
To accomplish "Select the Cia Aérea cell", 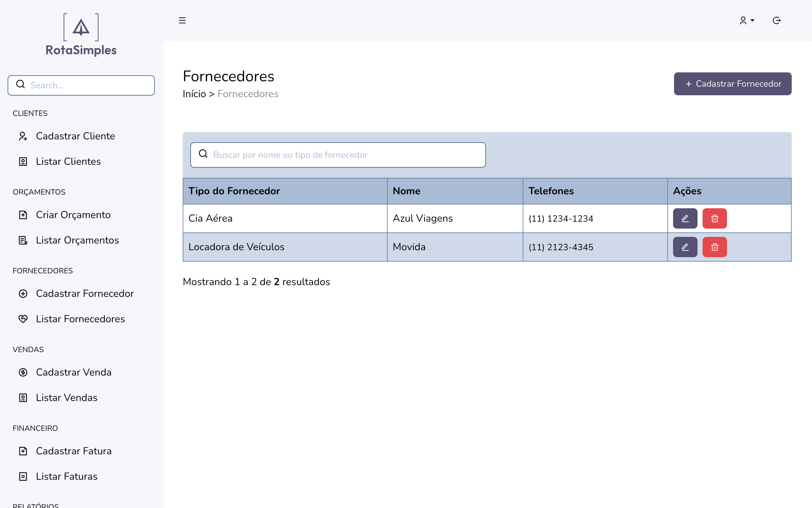I will tap(285, 218).
